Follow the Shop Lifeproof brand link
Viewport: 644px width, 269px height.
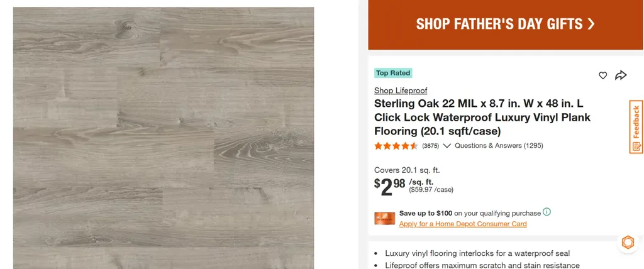pyautogui.click(x=401, y=91)
